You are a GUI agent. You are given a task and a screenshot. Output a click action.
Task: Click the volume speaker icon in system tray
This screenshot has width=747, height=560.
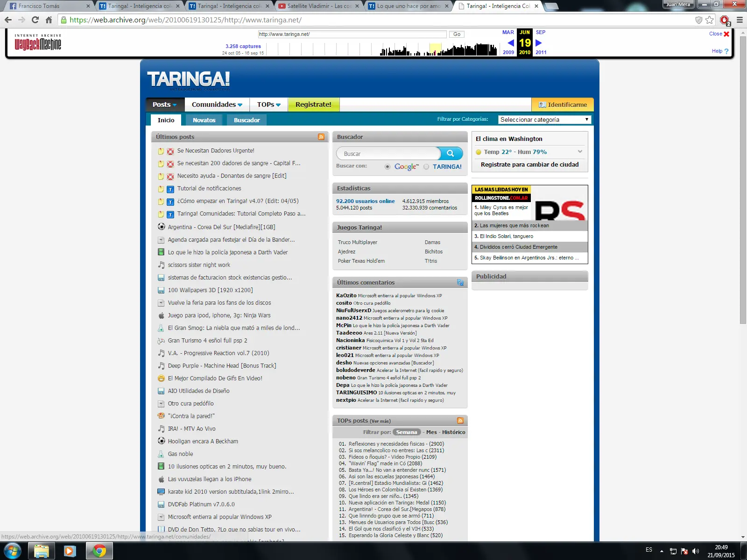tap(696, 551)
